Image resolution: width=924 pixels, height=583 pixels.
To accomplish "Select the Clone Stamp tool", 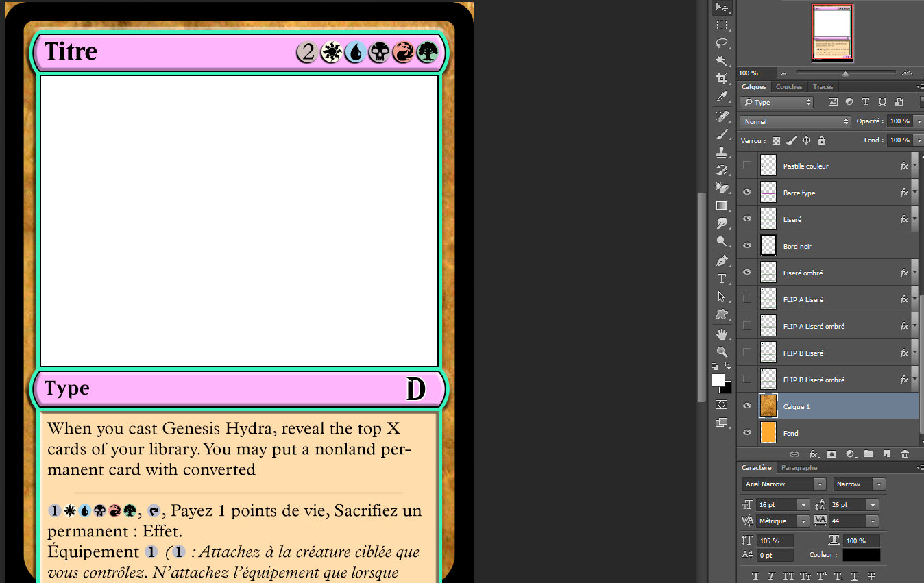I will [x=722, y=152].
